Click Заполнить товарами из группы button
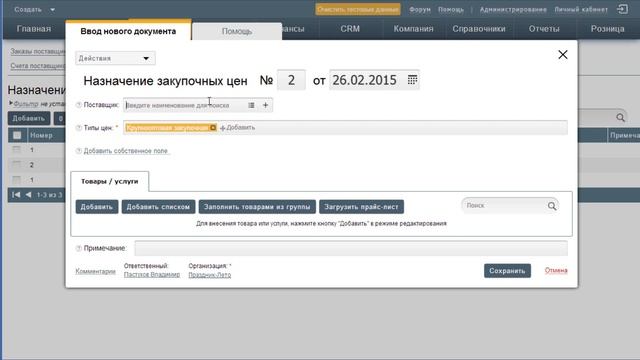 (x=257, y=207)
